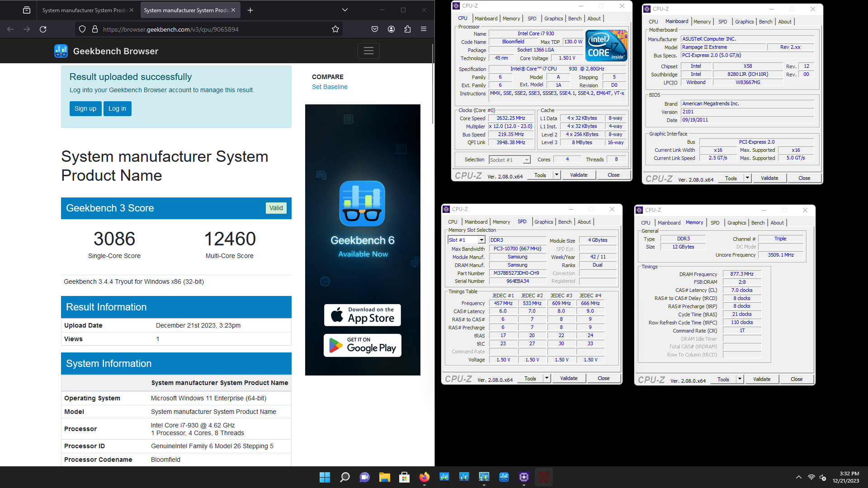Open Microsoft Store from taskbar
868x488 pixels.
coord(405,477)
